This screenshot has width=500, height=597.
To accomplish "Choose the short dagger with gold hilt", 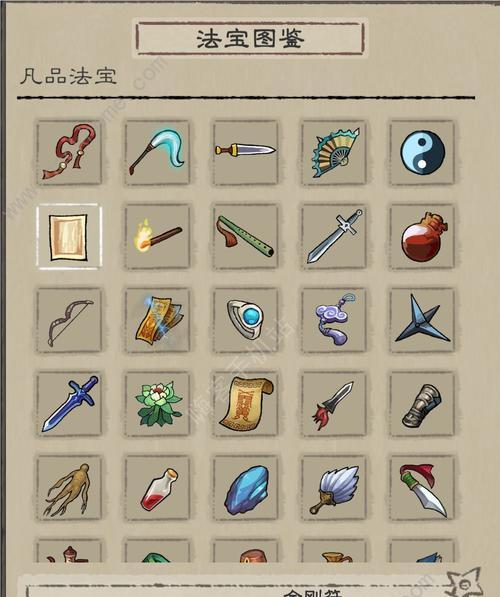I will tap(246, 152).
